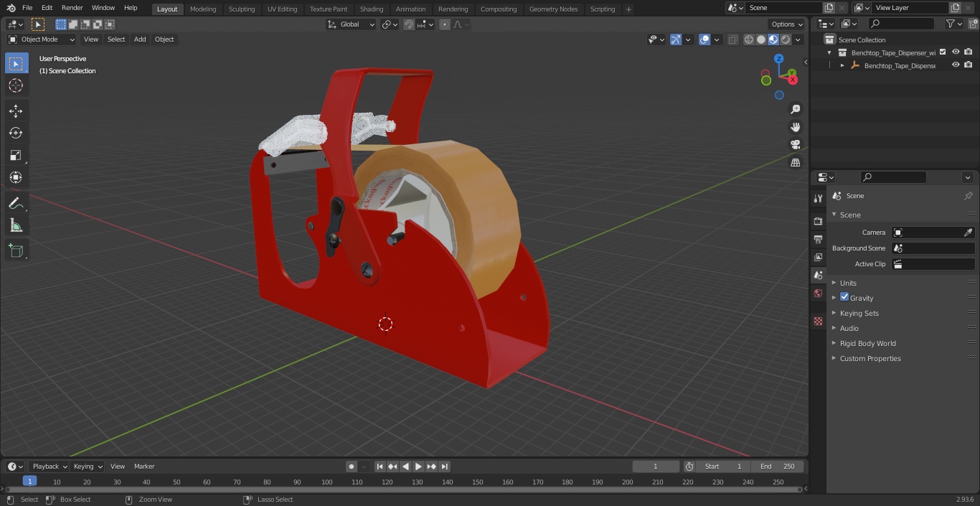980x506 pixels.
Task: Select the Scale tool
Action: pyautogui.click(x=16, y=155)
